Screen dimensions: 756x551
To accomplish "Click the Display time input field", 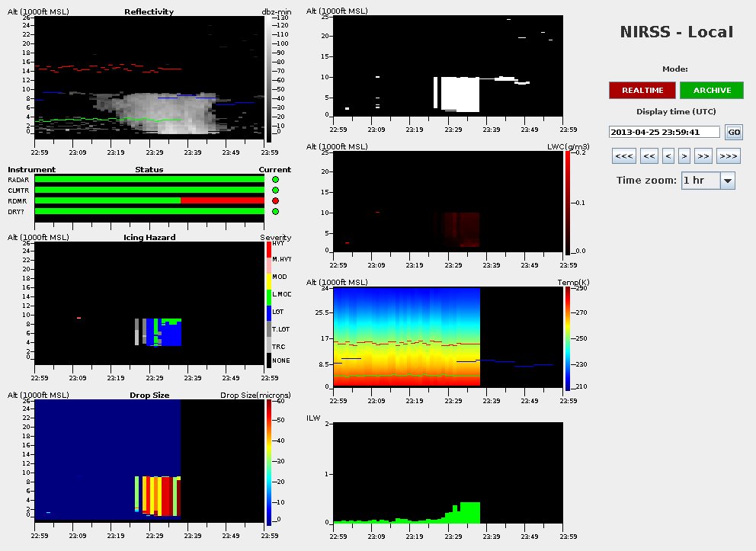I will click(665, 132).
